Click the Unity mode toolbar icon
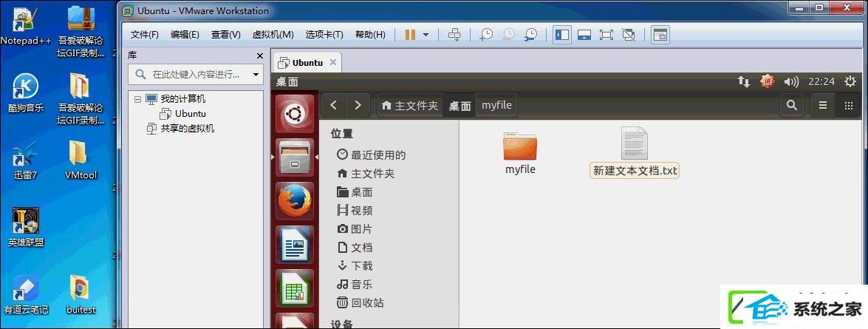Screen dimensions: 868x329 click(x=629, y=35)
